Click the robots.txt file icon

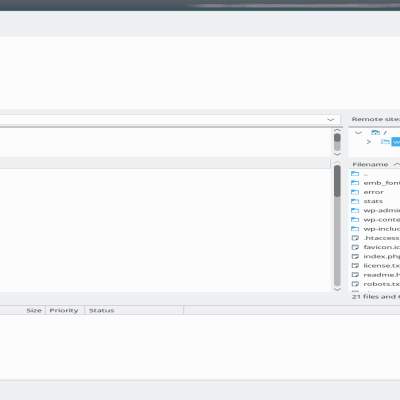click(x=355, y=284)
